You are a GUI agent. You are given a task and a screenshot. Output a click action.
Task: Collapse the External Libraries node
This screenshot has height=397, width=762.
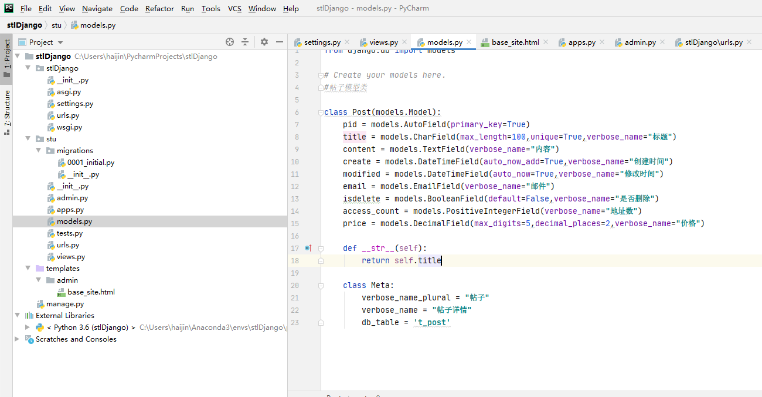(x=18, y=315)
